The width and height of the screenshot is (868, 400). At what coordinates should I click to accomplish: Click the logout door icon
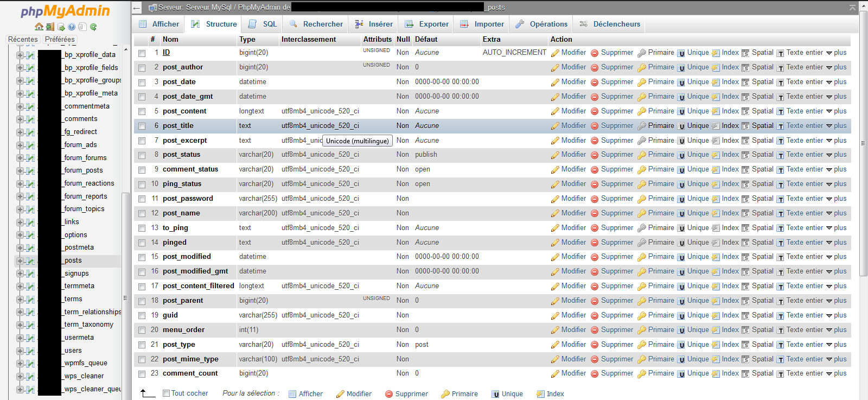50,27
